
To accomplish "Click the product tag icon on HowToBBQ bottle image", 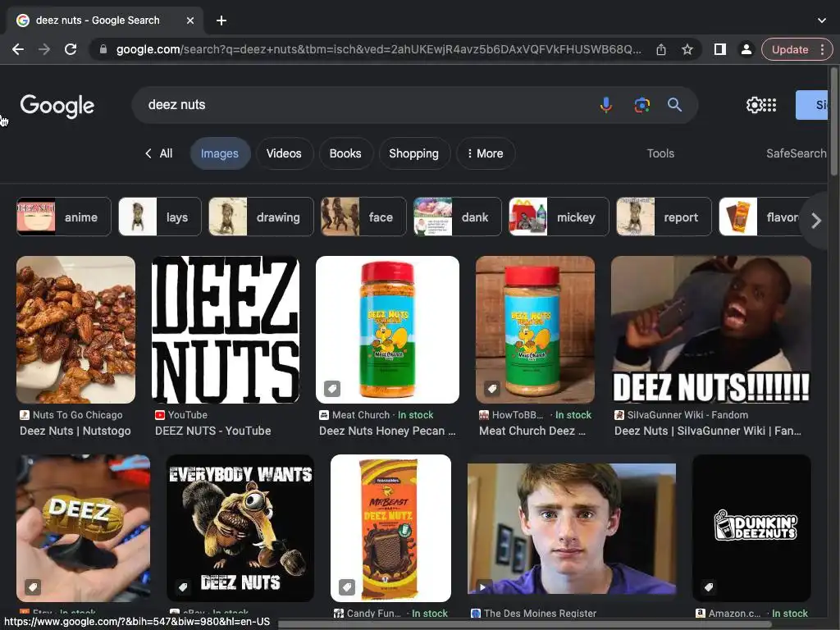I will 492,388.
